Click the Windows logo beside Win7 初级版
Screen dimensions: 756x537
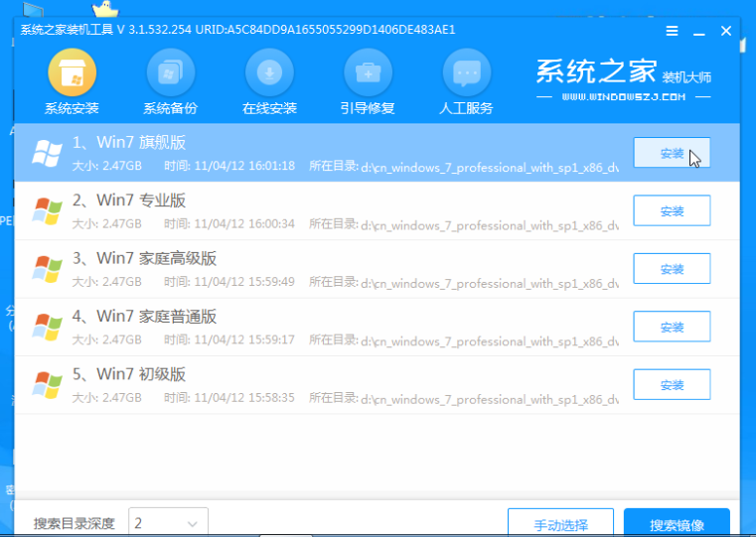tap(47, 384)
